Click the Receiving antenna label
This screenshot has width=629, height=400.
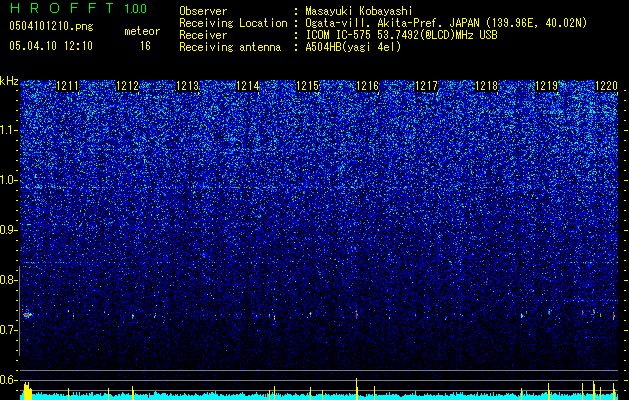[230, 47]
